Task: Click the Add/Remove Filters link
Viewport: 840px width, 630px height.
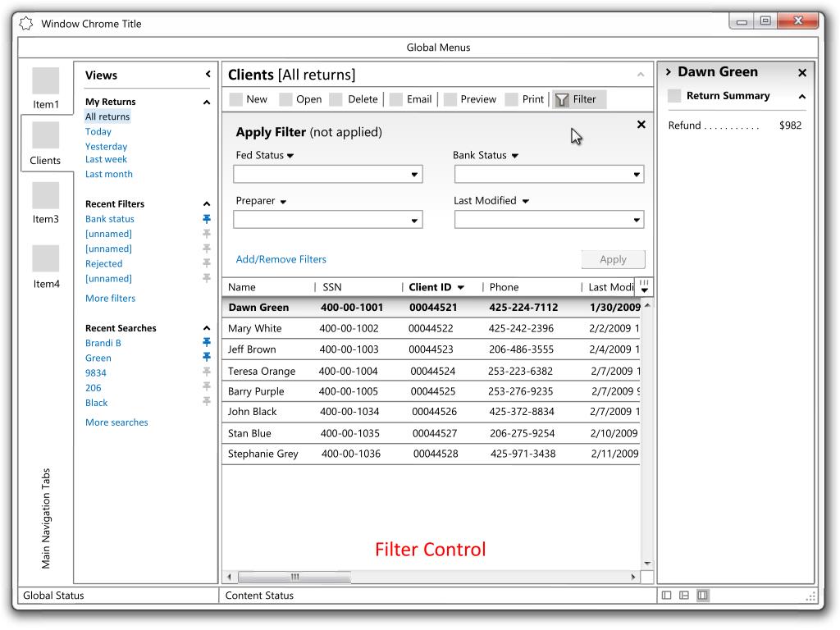Action: click(281, 259)
